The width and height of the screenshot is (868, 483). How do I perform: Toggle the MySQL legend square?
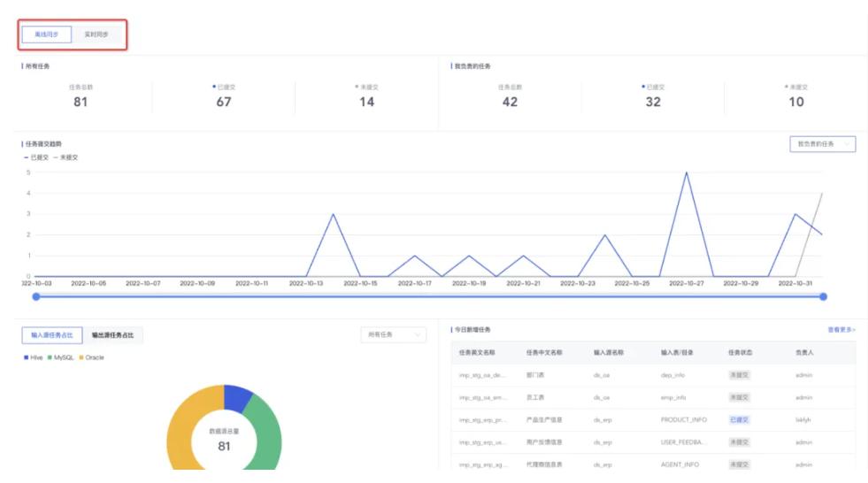tap(51, 356)
